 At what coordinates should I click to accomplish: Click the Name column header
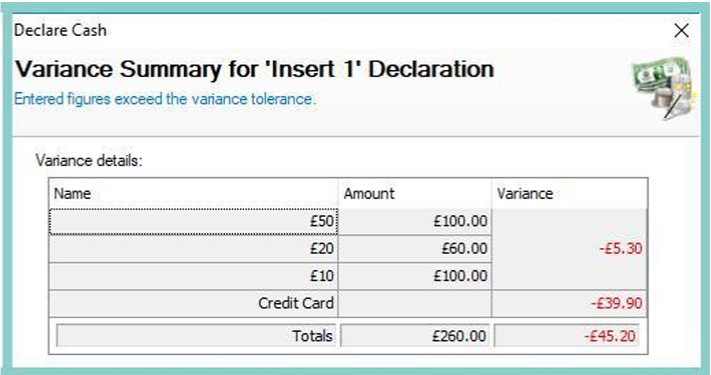(x=194, y=194)
